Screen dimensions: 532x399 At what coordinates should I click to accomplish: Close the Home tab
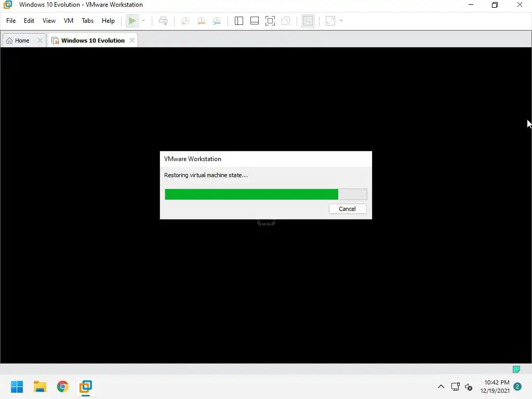40,41
